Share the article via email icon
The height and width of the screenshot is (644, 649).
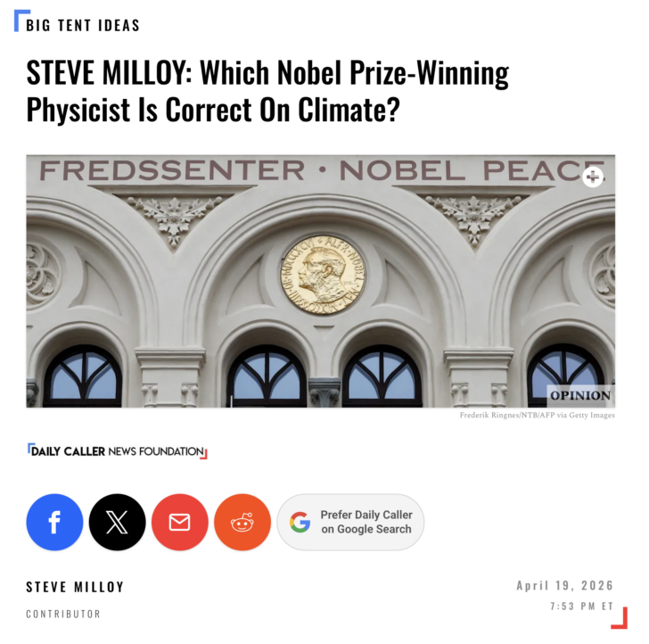[179, 523]
